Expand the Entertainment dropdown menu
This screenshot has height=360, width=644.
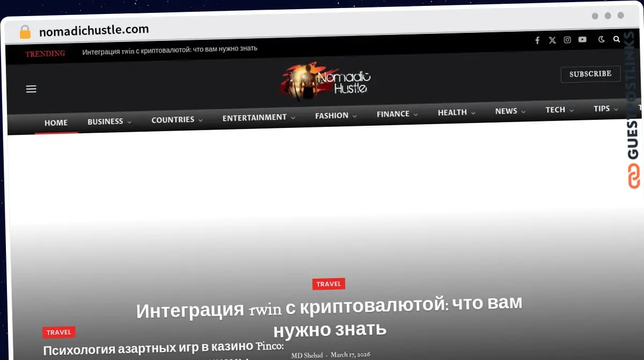point(259,117)
